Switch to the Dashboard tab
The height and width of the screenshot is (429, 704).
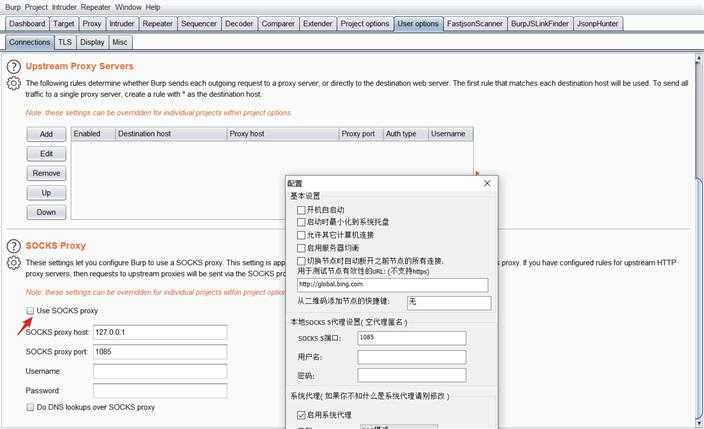tap(27, 24)
